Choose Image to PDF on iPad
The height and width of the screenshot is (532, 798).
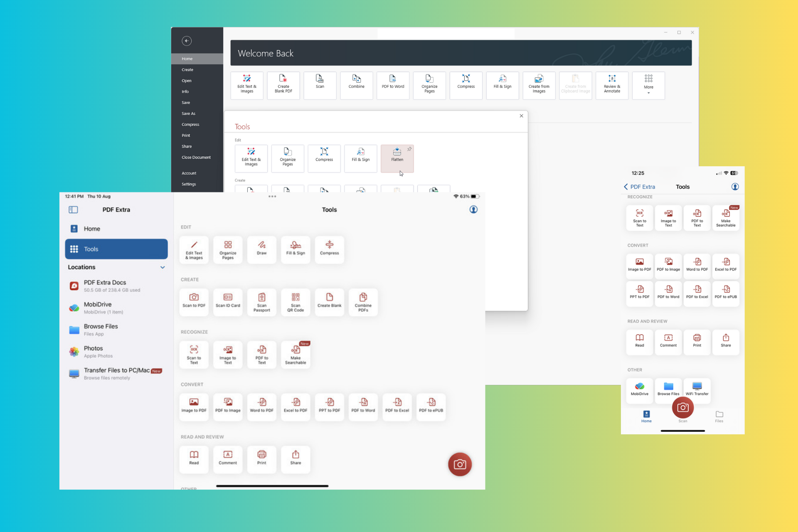coord(194,407)
